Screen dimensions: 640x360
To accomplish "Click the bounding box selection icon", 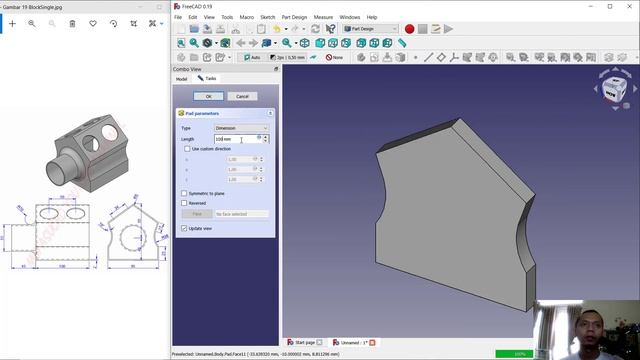I will coord(225,43).
